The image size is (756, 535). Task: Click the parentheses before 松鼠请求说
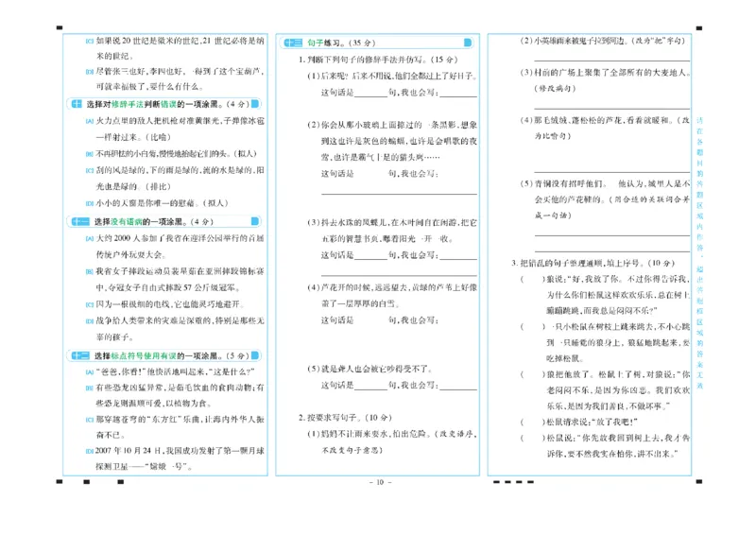533,423
